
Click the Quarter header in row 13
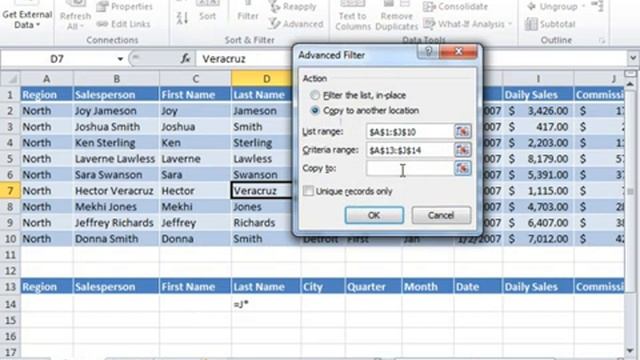click(x=373, y=287)
